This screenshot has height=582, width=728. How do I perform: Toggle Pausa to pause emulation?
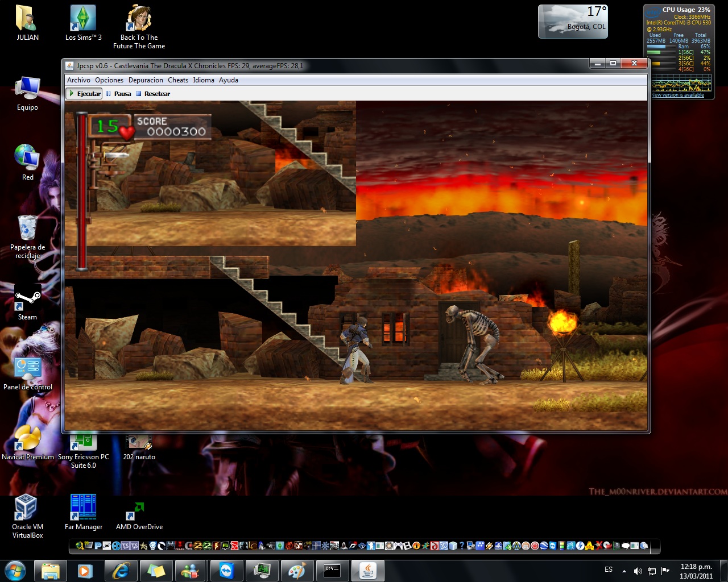click(x=118, y=94)
